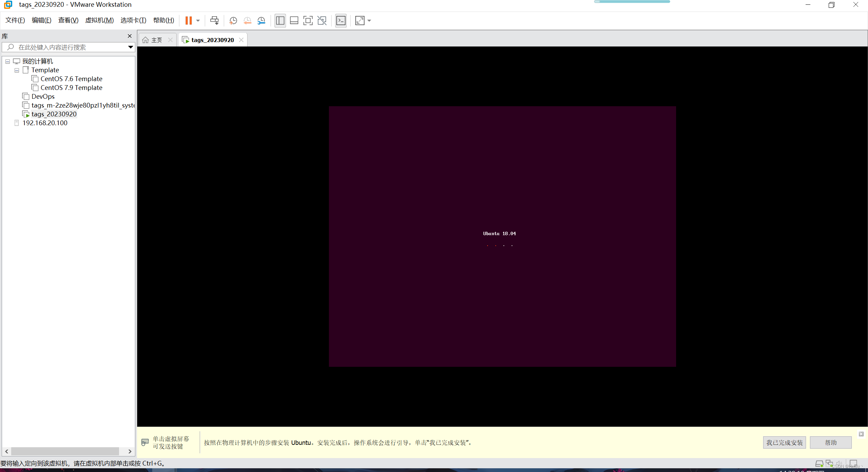Open the 虚拟机(M) menu
Viewport: 868px width, 472px height.
[x=99, y=20]
